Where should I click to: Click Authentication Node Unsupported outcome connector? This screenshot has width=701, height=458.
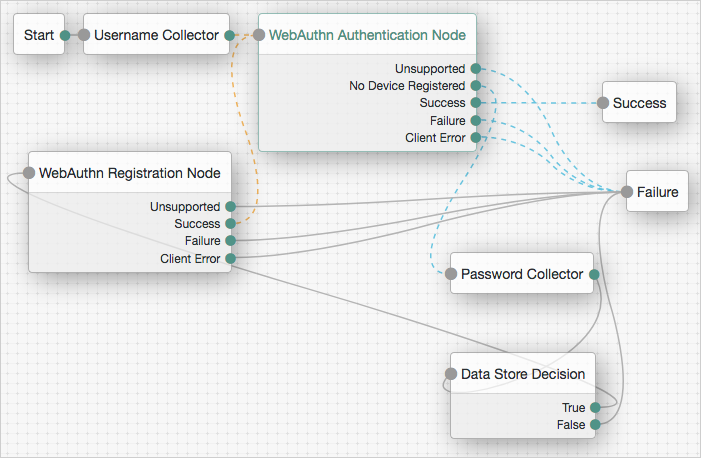click(x=476, y=68)
